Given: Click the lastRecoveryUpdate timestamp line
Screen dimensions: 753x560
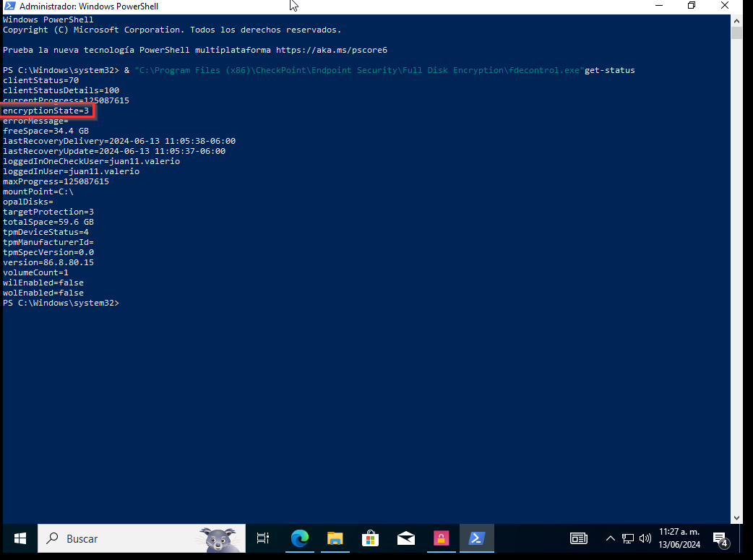Looking at the screenshot, I should click(114, 151).
